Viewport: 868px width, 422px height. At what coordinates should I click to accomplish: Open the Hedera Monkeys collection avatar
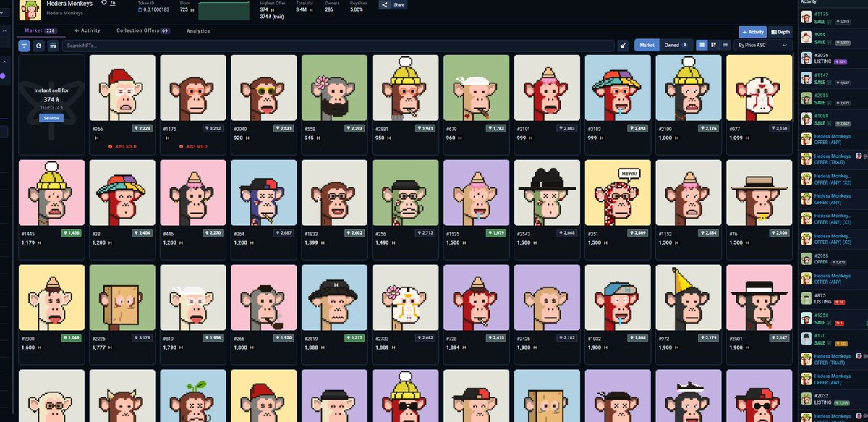pyautogui.click(x=30, y=9)
